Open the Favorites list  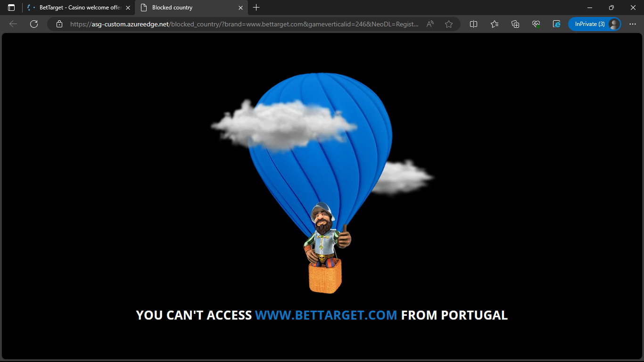tap(495, 24)
